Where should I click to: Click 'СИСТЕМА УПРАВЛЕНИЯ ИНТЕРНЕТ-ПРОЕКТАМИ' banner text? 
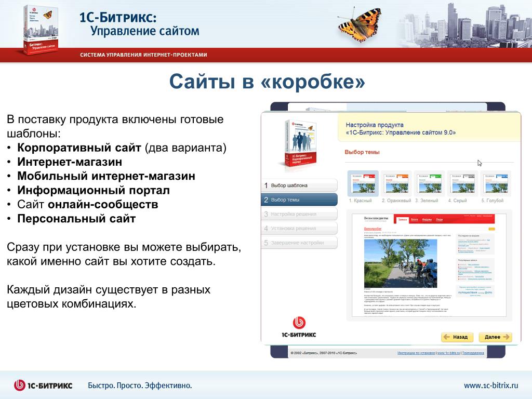point(143,55)
